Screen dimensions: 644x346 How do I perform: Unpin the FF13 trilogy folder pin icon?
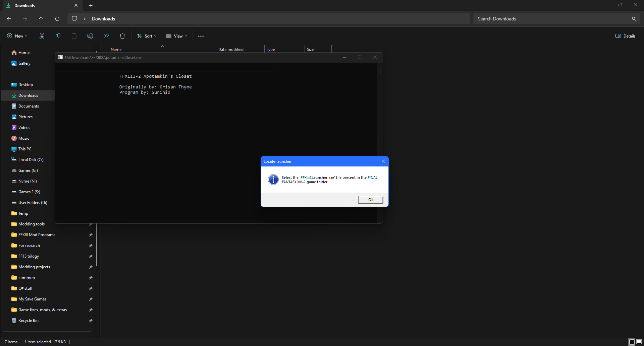(x=91, y=256)
